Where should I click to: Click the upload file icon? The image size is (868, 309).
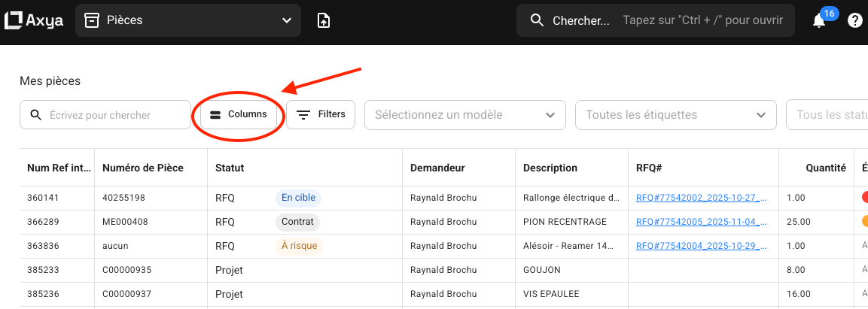click(x=323, y=20)
